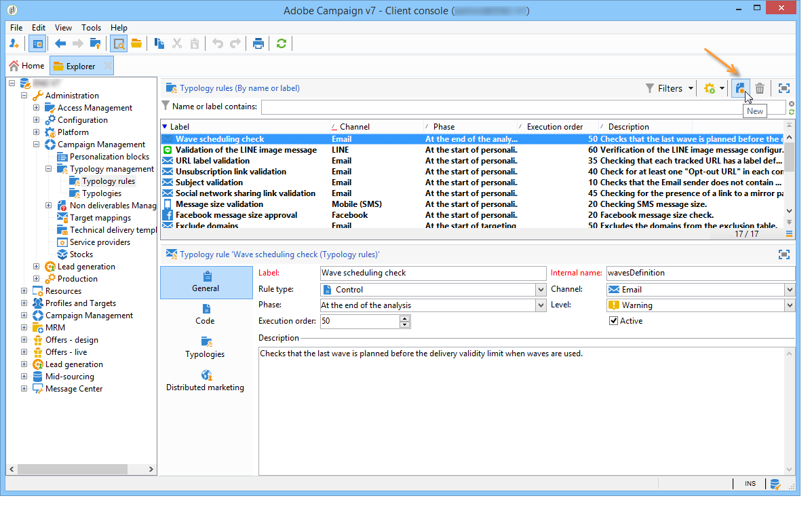Click the cut scissors icon
This screenshot has width=812, height=513.
pyautogui.click(x=177, y=43)
